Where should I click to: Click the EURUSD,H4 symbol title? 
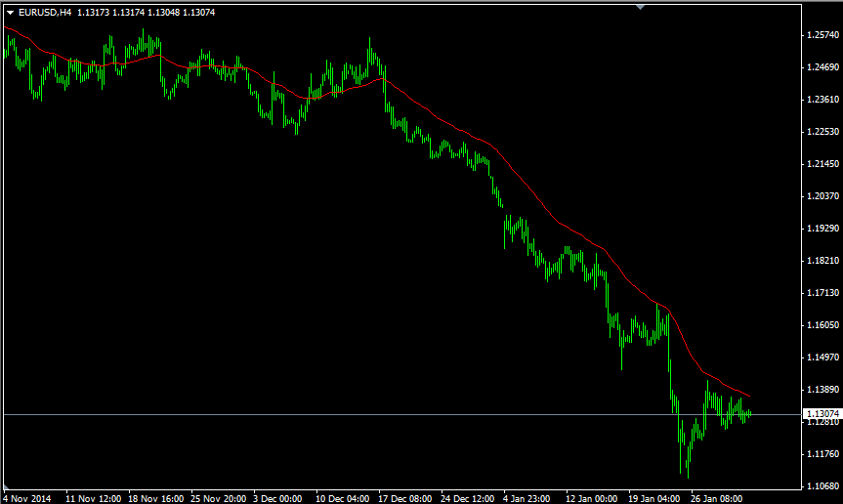(x=45, y=13)
